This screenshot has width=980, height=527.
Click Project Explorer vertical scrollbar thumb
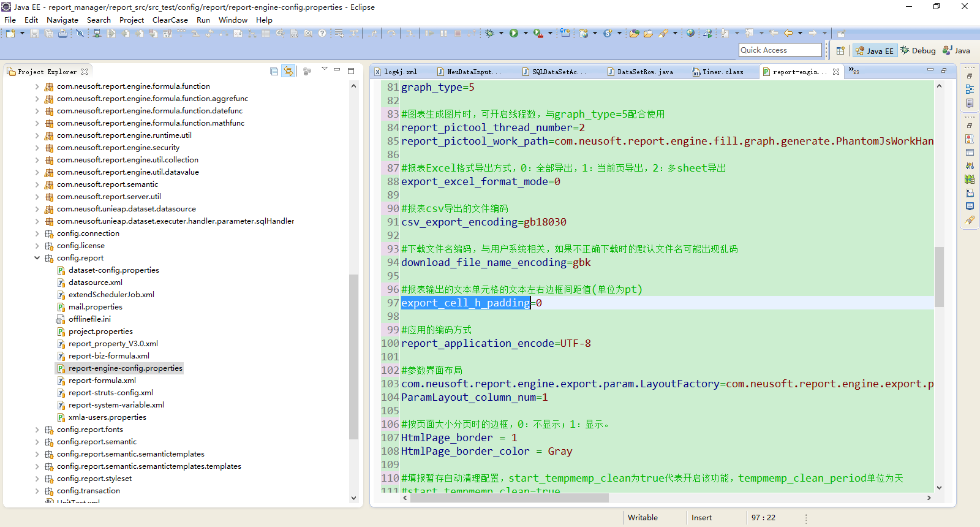353,357
